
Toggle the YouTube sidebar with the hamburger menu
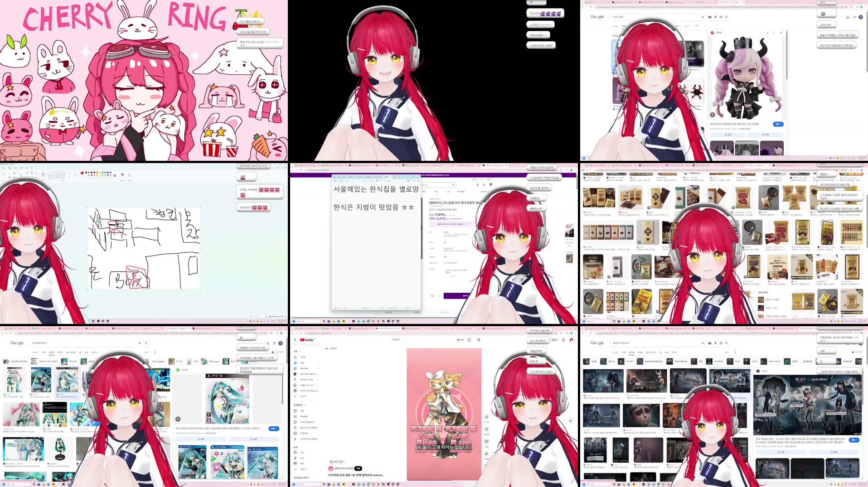coord(295,340)
